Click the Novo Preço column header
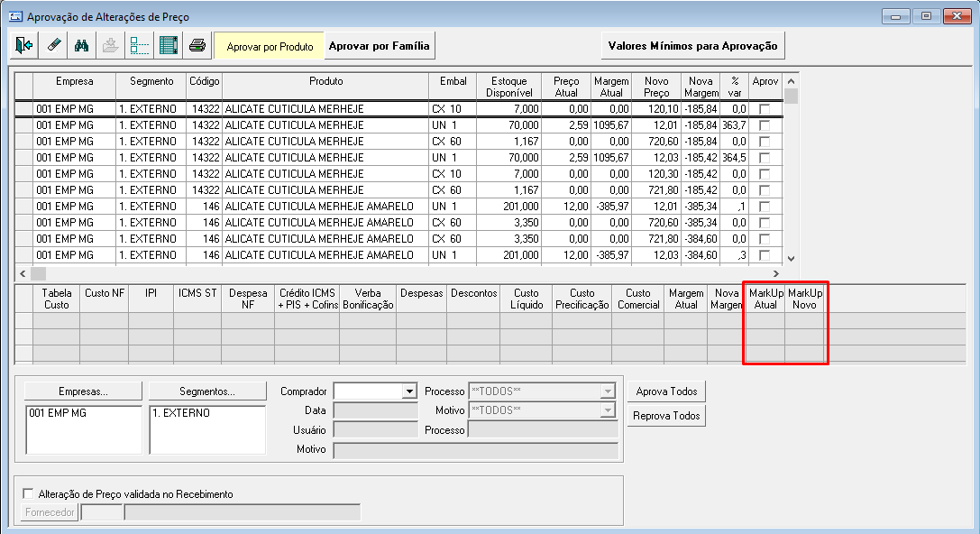Viewport: 980px width, 534px height. click(x=656, y=87)
